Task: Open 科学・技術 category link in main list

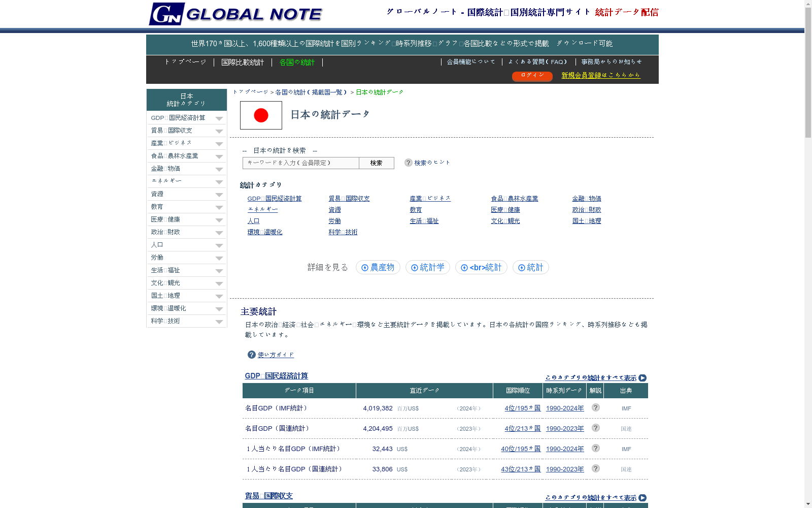Action: [x=343, y=232]
